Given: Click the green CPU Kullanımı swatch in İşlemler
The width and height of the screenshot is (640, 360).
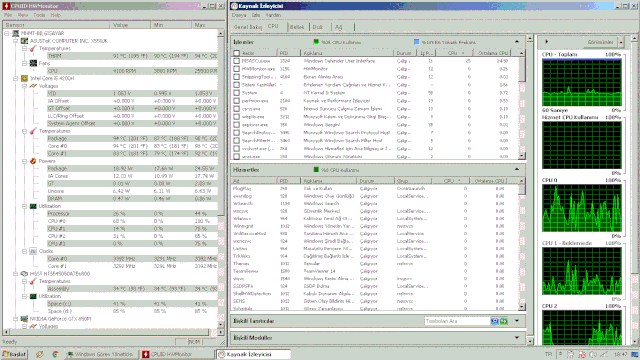Looking at the screenshot, I should tap(316, 42).
